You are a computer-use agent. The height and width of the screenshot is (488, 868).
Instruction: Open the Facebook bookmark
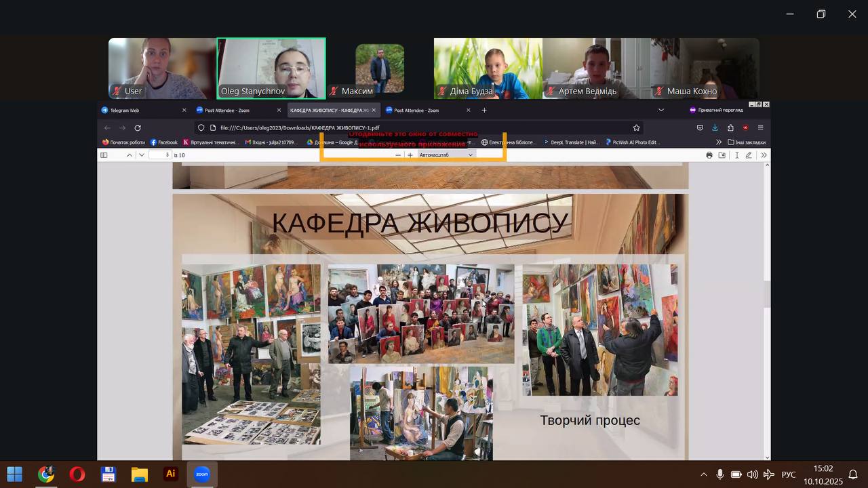(x=163, y=142)
